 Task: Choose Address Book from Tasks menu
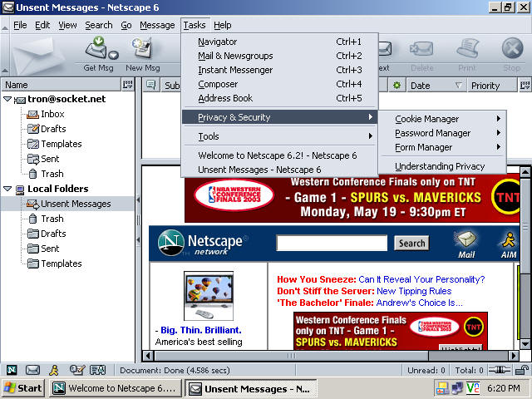(280, 98)
